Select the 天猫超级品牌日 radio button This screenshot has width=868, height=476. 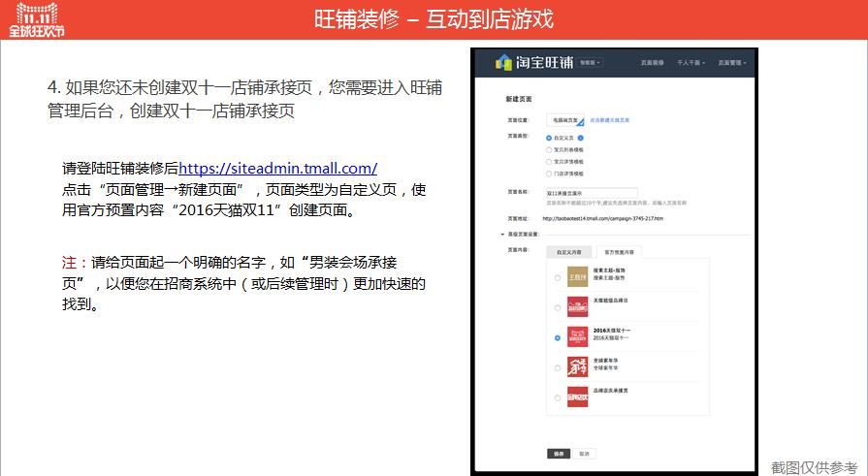558,307
